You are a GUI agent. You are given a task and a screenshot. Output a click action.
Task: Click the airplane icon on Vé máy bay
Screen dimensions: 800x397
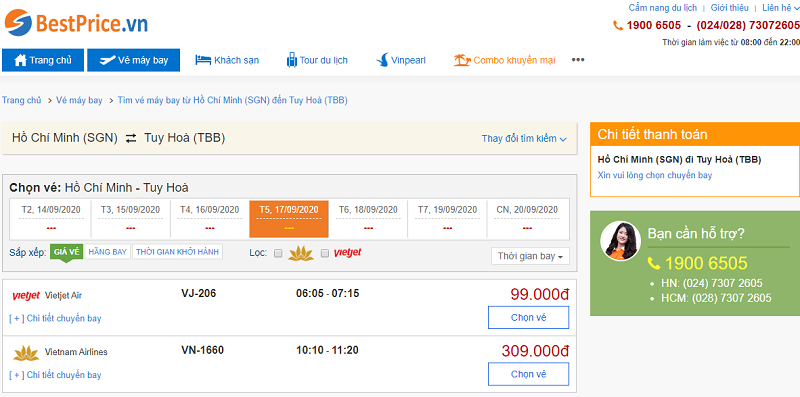click(108, 60)
